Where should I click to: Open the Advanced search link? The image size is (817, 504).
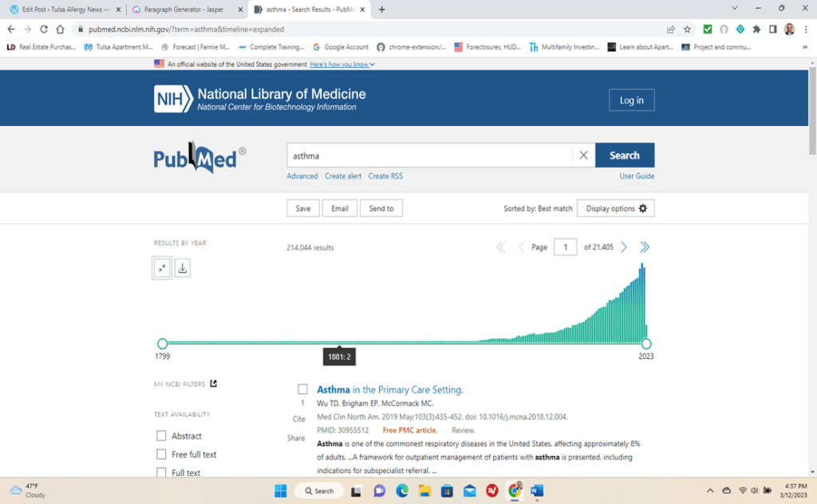coord(302,176)
